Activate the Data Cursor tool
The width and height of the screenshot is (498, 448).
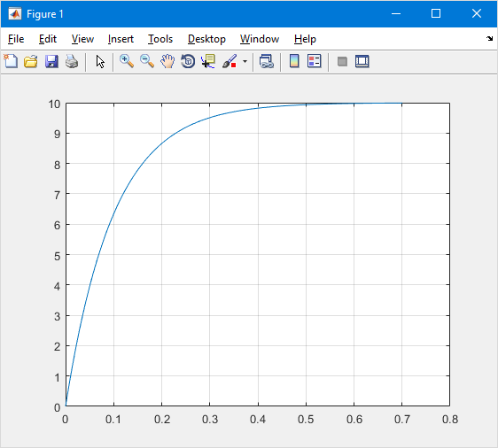click(x=208, y=61)
